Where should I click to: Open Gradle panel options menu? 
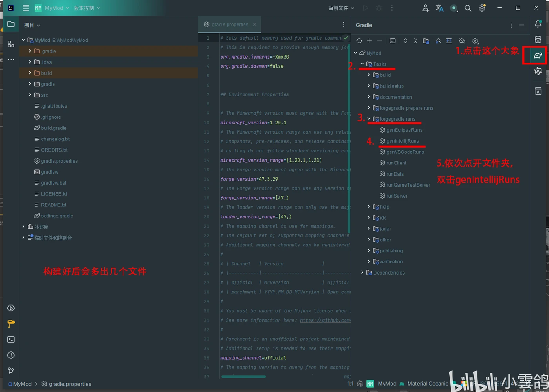pos(511,25)
